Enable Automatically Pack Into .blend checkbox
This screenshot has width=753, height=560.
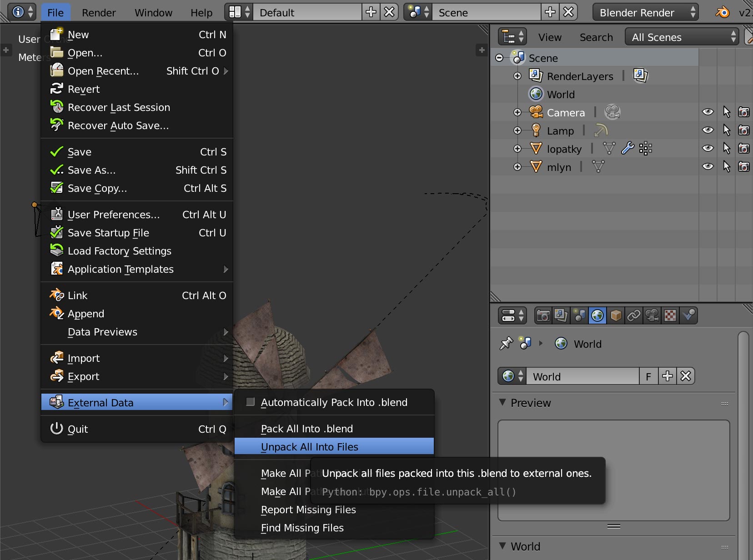click(x=250, y=402)
